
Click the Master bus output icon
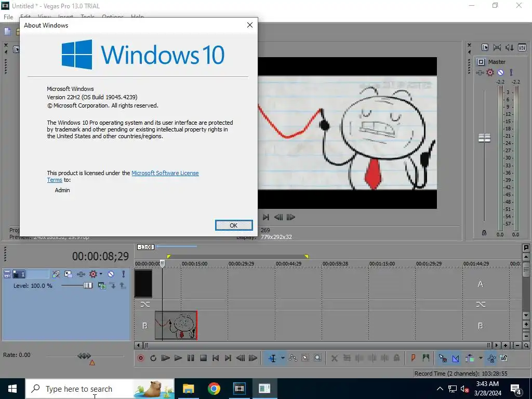[481, 62]
